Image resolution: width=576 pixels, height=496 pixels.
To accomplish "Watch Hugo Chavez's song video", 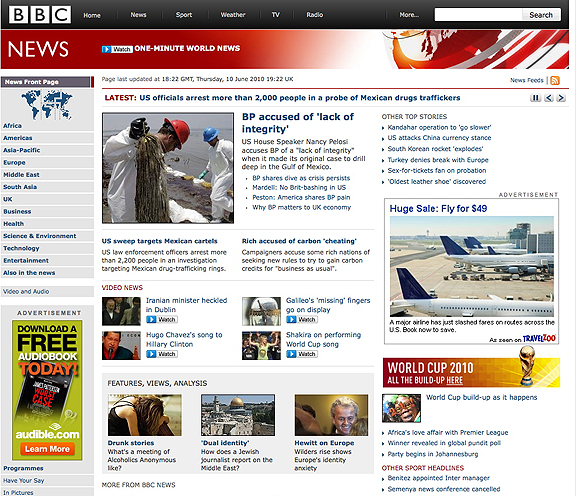I will (162, 354).
